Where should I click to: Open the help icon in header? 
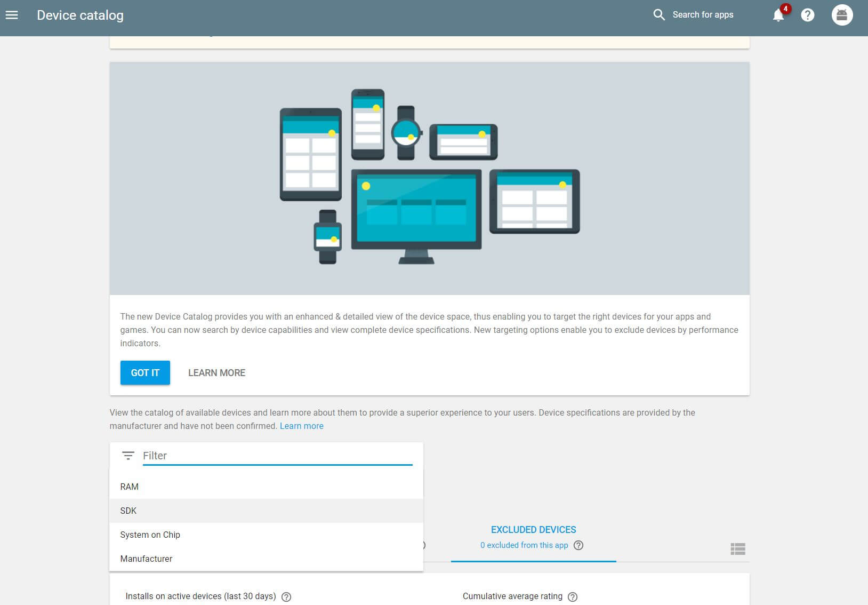coord(808,15)
